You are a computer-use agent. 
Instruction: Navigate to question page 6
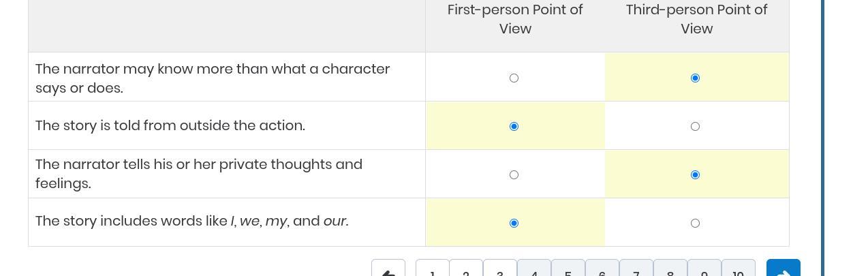tap(602, 269)
